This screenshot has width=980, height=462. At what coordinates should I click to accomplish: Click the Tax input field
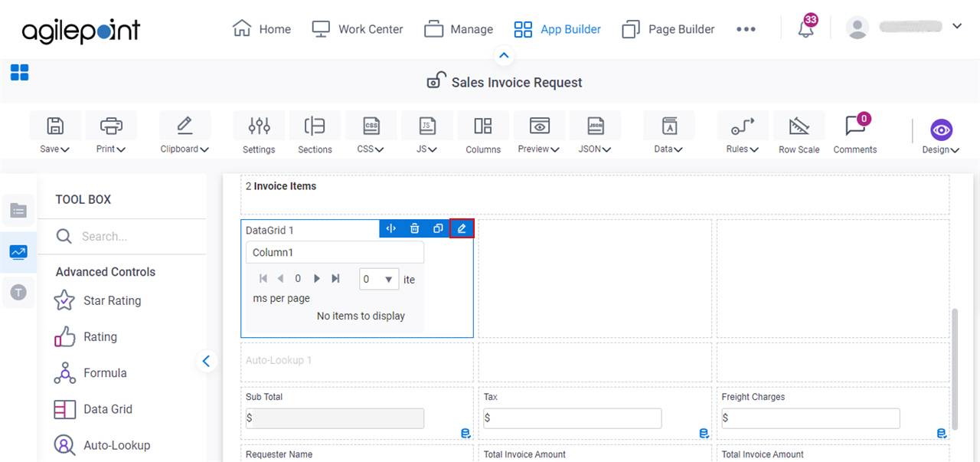(573, 418)
